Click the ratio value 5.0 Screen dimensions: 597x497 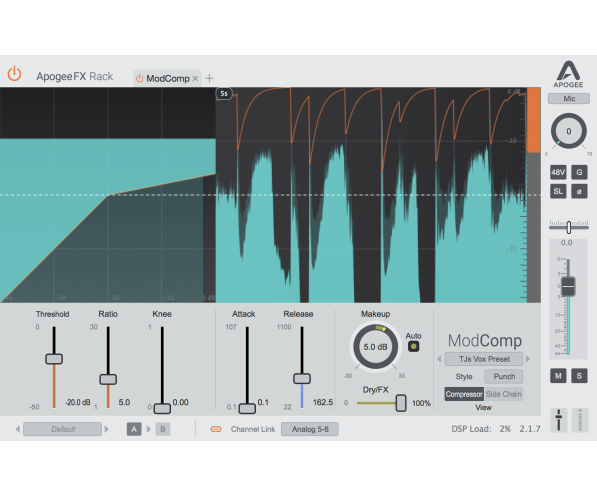(x=124, y=403)
